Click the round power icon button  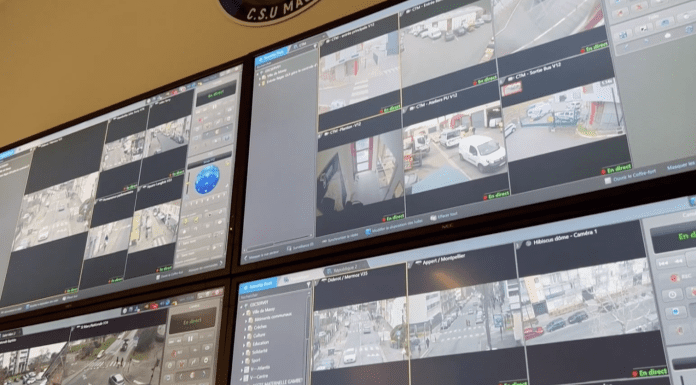(x=672, y=294)
